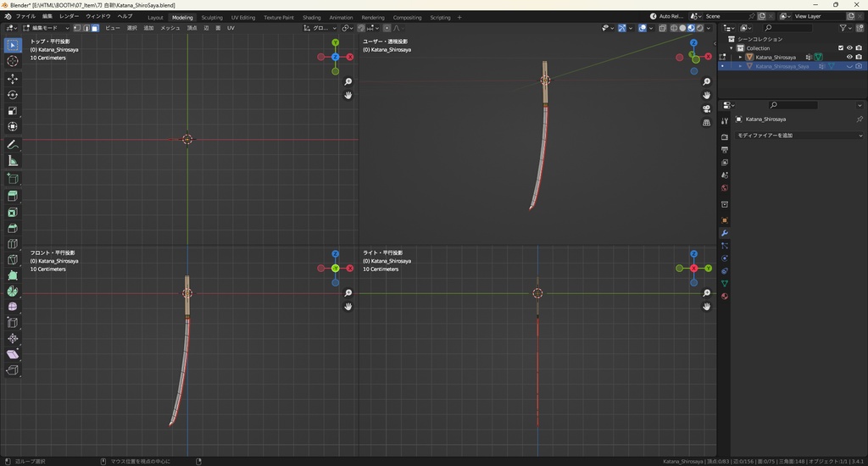Toggle snapping magnet icon
Viewport: 868px width, 466px height.
pyautogui.click(x=361, y=28)
